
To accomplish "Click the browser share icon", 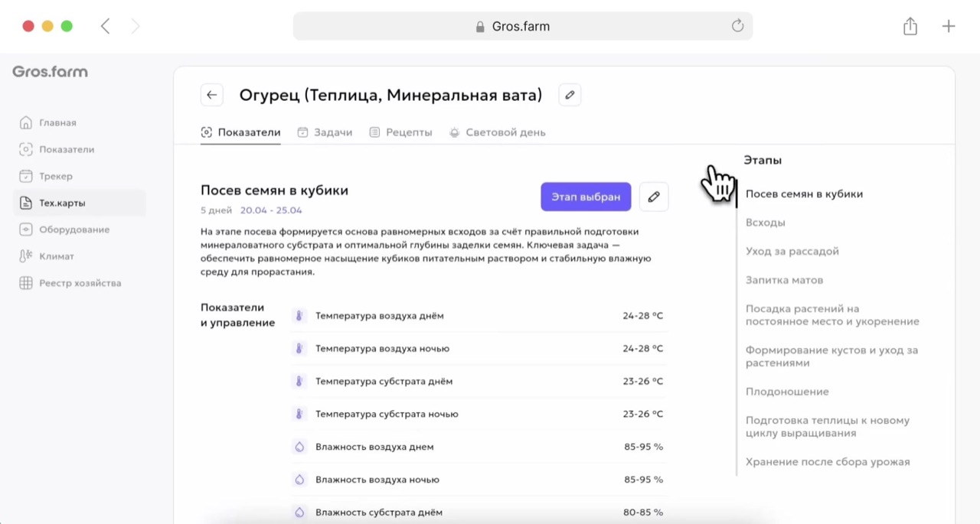I will pos(910,26).
